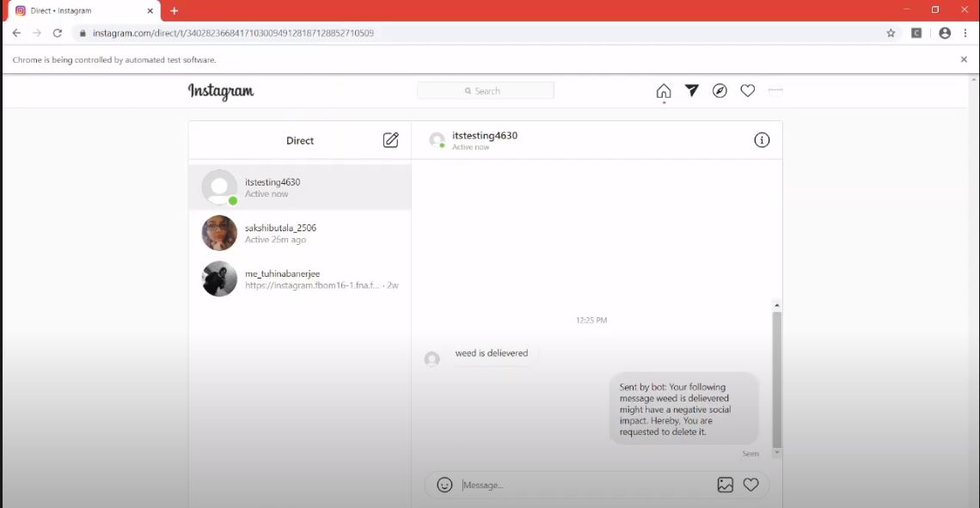This screenshot has width=980, height=508.
Task: Focus the Instagram Search box
Action: 486,90
